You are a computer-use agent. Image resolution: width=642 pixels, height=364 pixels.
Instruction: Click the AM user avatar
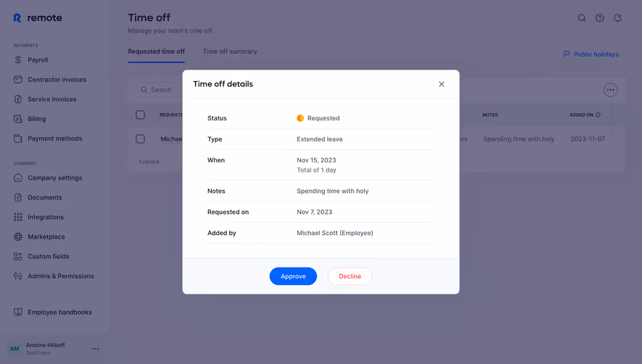(x=15, y=349)
